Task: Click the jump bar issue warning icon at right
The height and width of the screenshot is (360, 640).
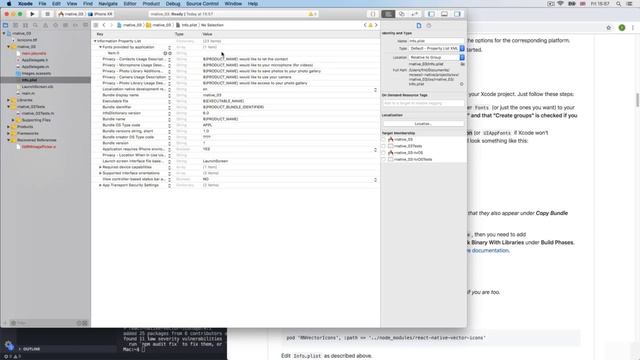Action: tap(371, 25)
